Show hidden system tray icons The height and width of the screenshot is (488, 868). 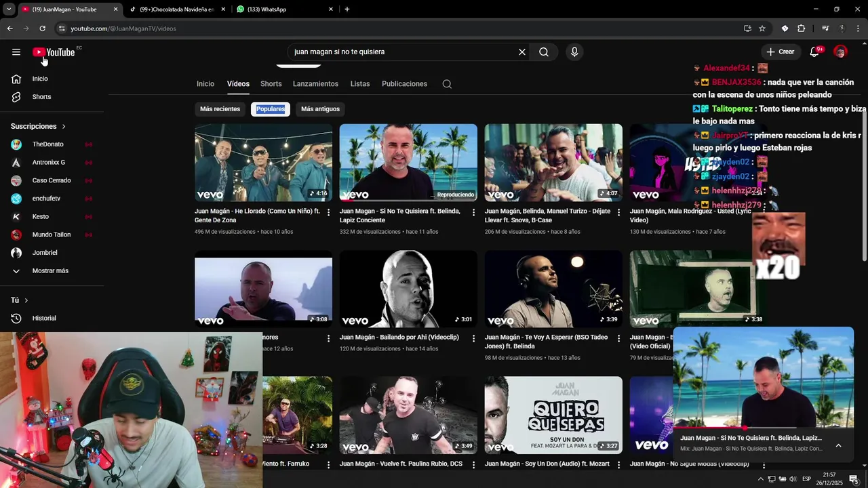[760, 479]
